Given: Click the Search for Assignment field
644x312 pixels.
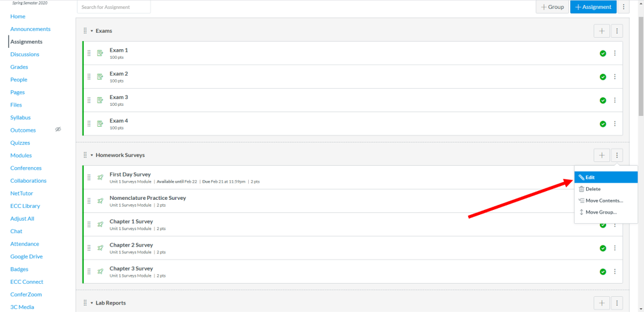Looking at the screenshot, I should [114, 7].
